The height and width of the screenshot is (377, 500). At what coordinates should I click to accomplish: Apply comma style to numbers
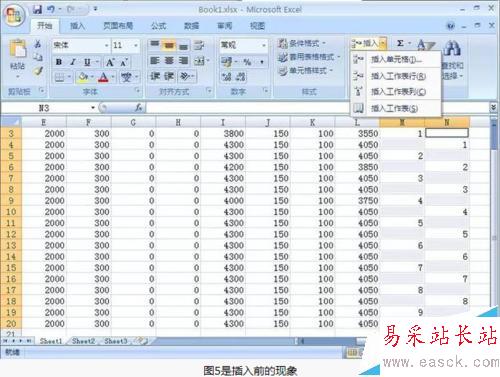(262, 62)
